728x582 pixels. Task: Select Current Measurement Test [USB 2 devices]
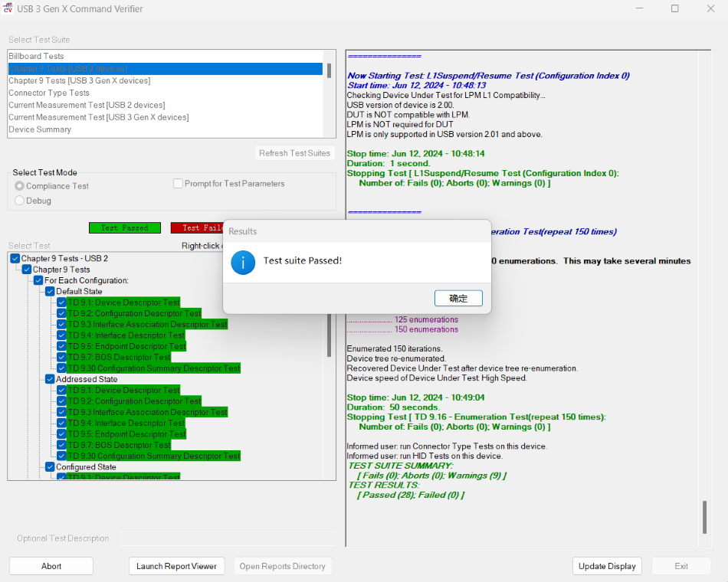(x=166, y=106)
